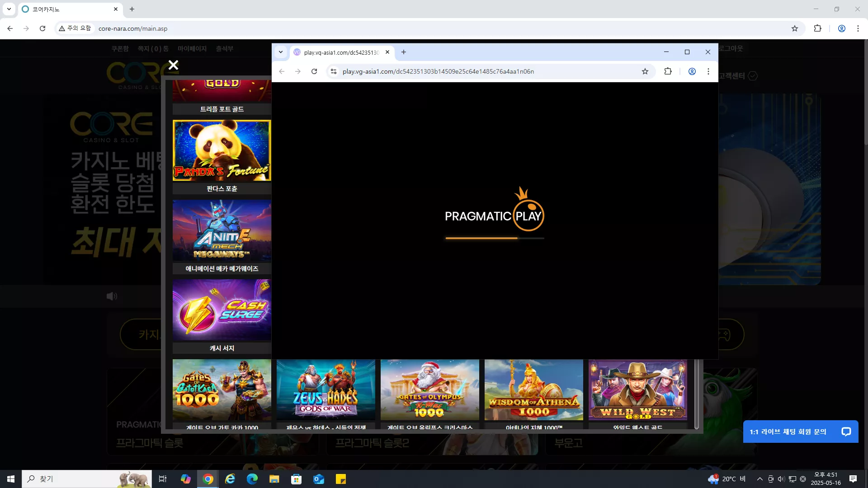Show the 주의 요함 security warning

tap(75, 28)
